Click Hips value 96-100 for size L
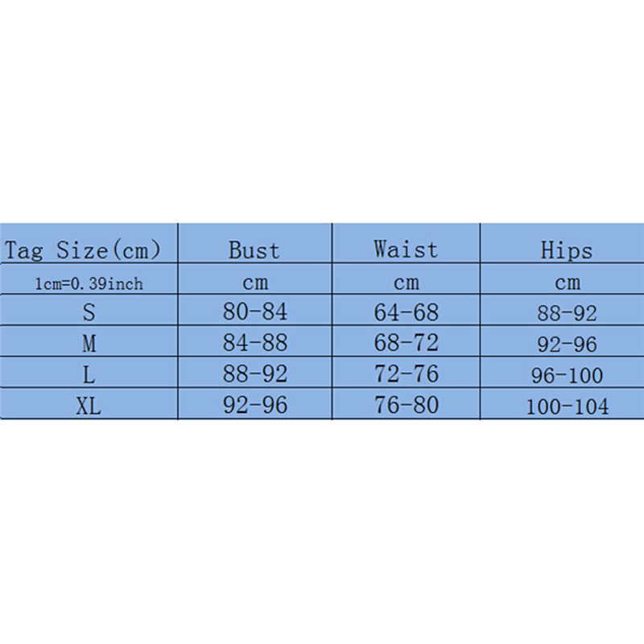 point(567,375)
